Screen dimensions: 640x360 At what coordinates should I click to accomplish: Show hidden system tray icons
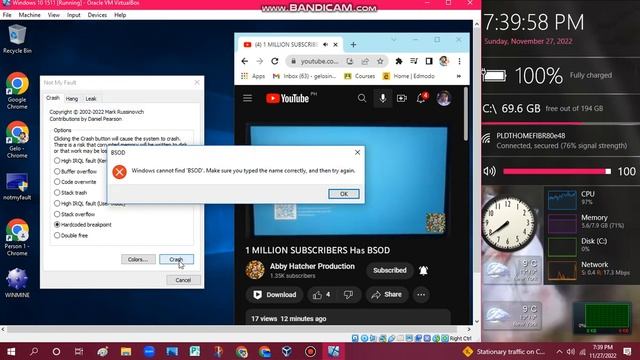559,351
